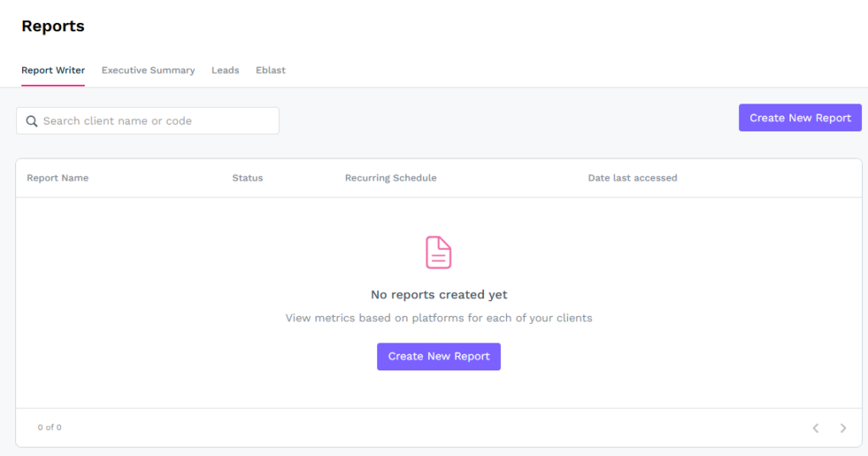Select the Leads tab

coord(225,70)
